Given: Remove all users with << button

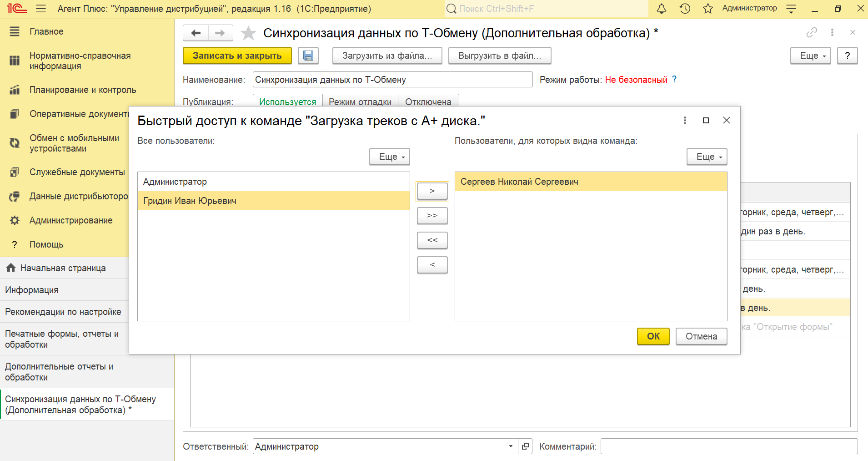Looking at the screenshot, I should (432, 240).
